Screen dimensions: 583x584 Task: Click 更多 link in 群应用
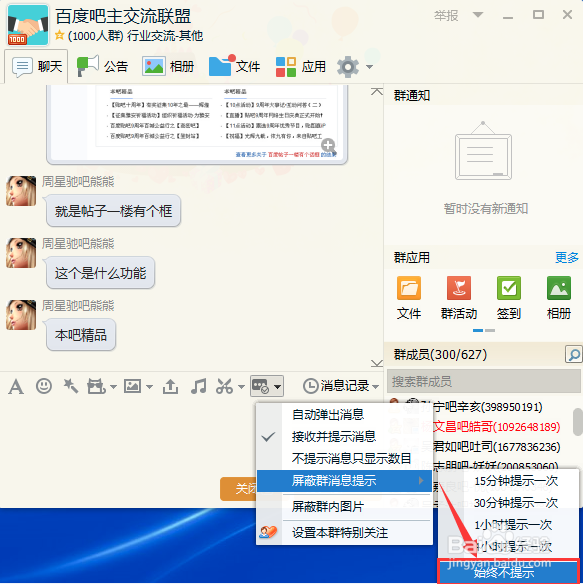coord(567,257)
